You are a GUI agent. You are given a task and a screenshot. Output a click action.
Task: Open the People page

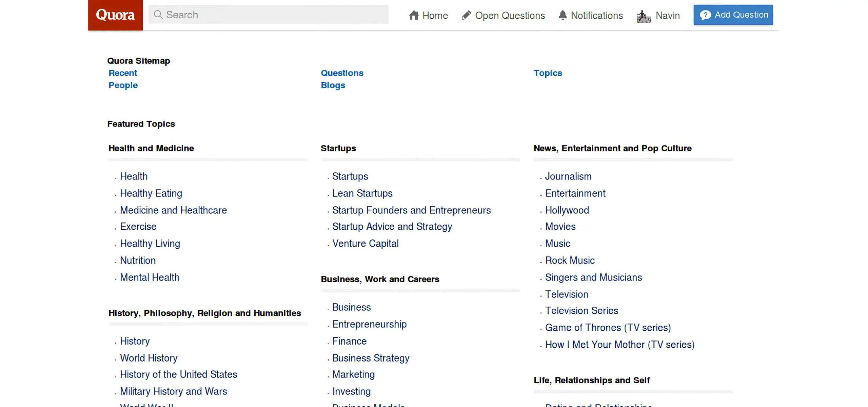point(123,85)
